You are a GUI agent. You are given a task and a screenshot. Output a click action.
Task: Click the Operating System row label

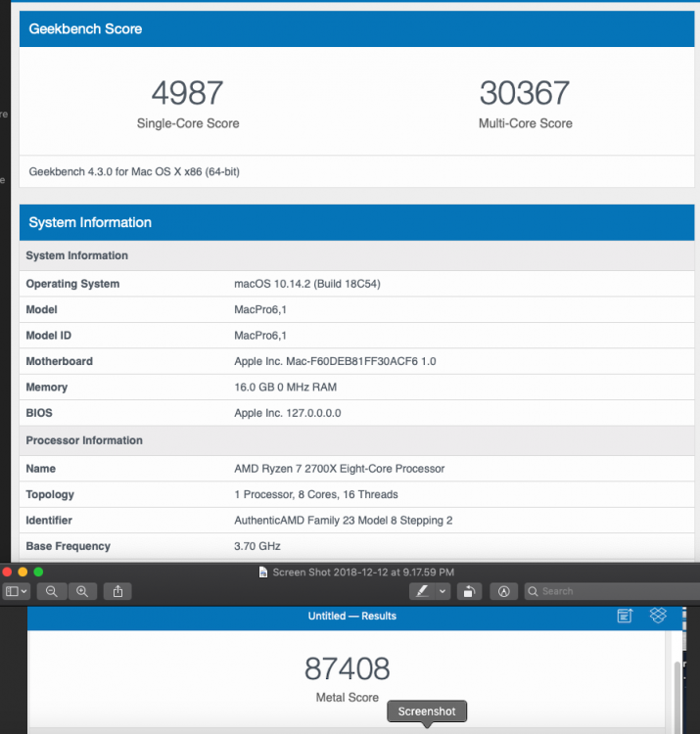click(x=72, y=284)
